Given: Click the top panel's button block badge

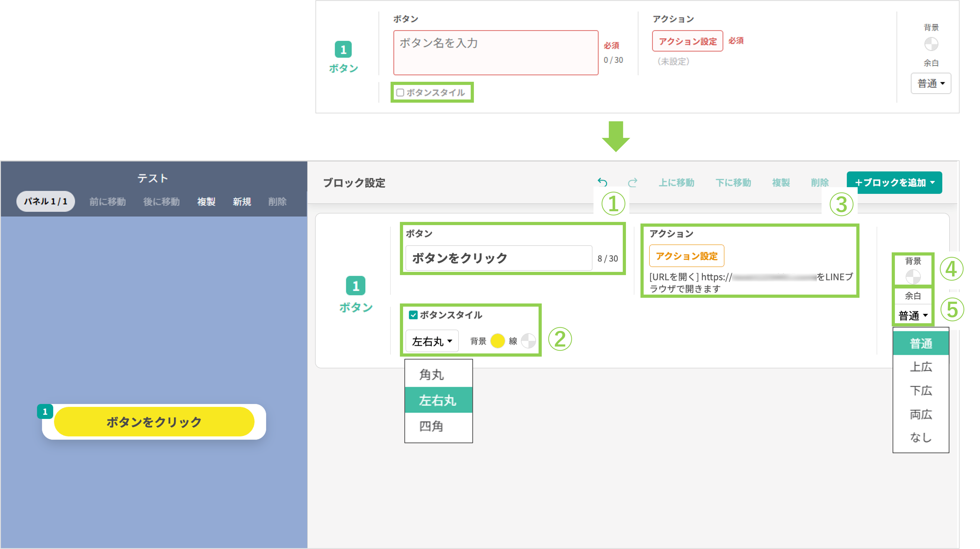Looking at the screenshot, I should (343, 50).
